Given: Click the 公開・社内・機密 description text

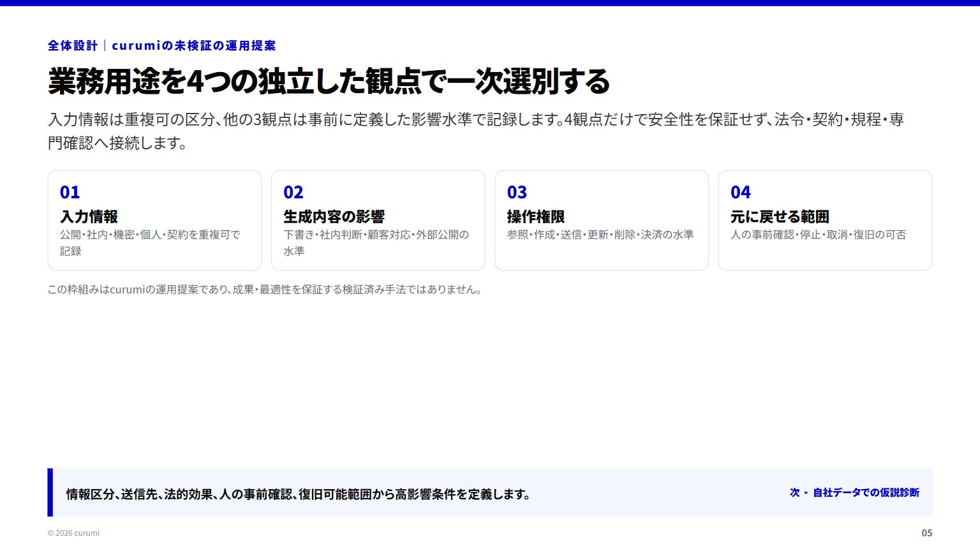Looking at the screenshot, I should click(150, 243).
